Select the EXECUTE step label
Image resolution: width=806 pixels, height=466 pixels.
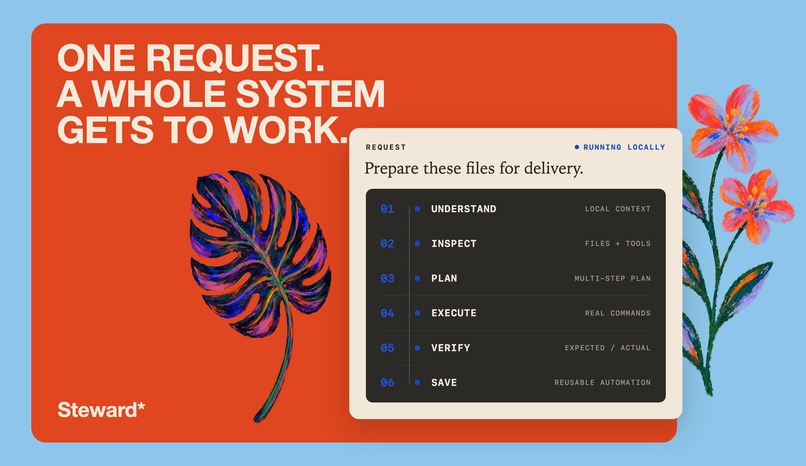[x=453, y=313]
